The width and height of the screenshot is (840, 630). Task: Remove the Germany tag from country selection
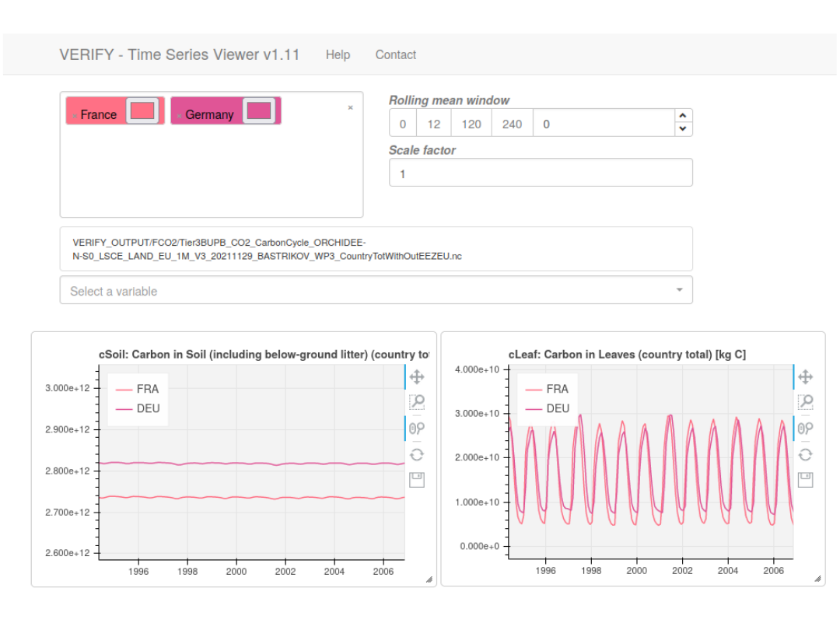click(x=179, y=116)
